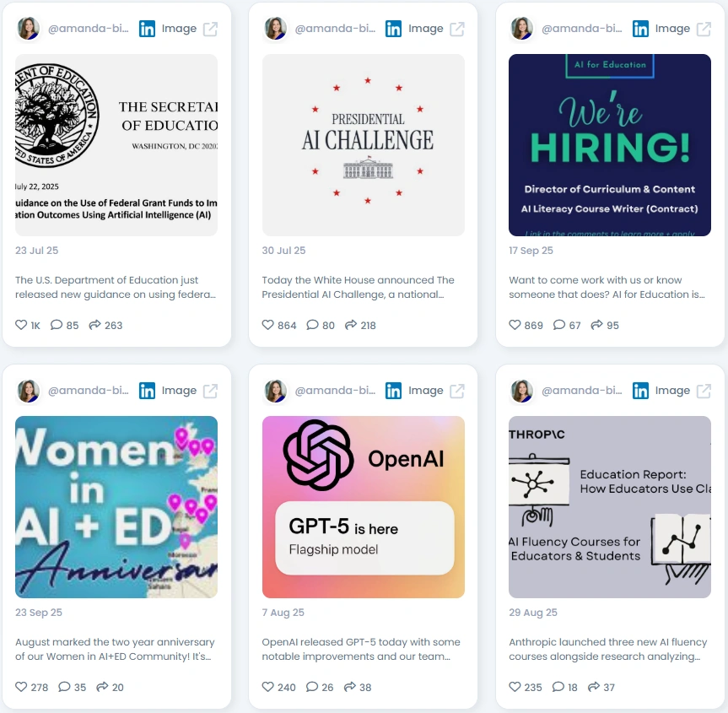Open the We're Hiring image thumbnail
Image resolution: width=728 pixels, height=713 pixels.
coord(610,145)
